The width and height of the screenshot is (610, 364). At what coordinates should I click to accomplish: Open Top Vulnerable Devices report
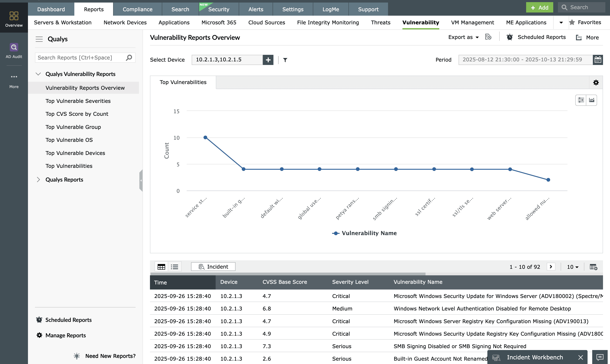click(x=75, y=153)
